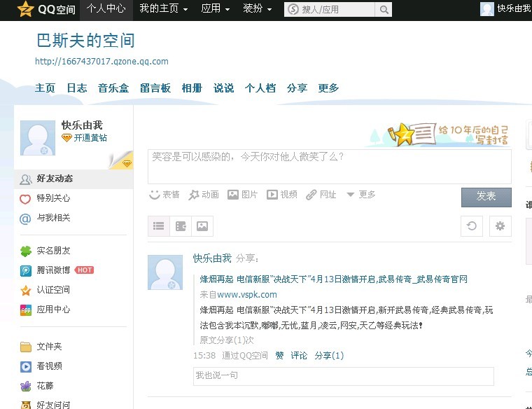Insert an emoticon with 表情
Screen dimensions: 532x409
(164, 195)
